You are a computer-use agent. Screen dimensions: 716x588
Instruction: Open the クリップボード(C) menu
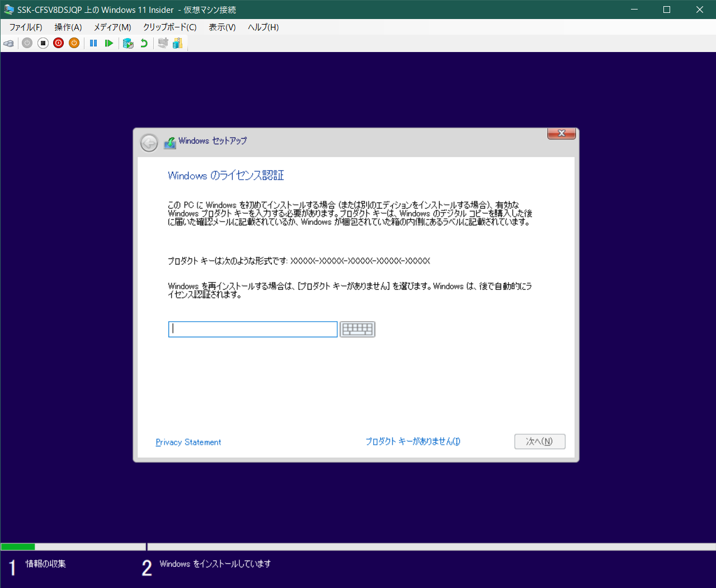(170, 27)
